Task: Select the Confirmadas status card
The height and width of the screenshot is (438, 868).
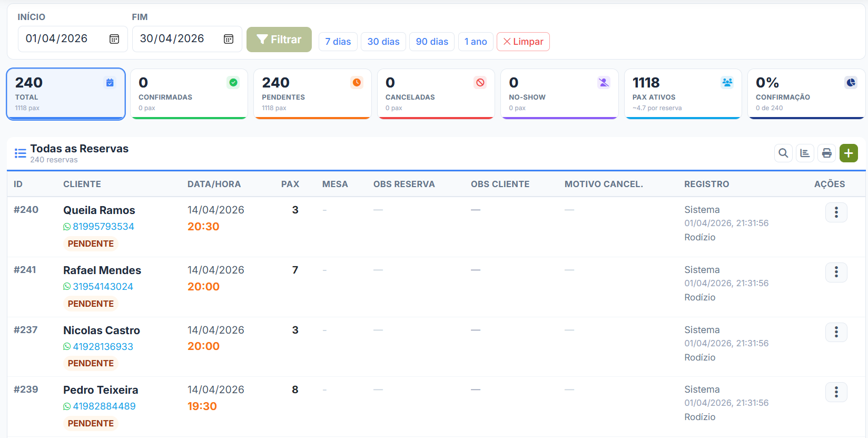Action: tap(189, 94)
